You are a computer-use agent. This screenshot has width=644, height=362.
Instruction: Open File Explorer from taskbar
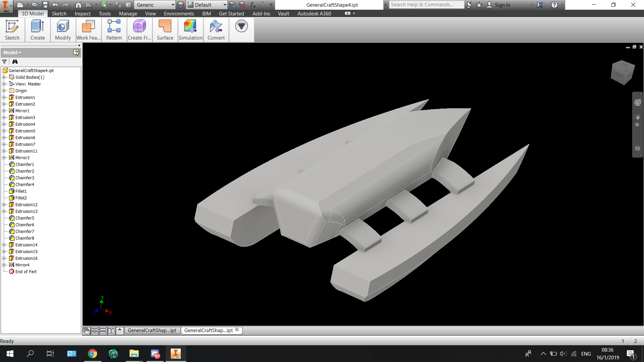point(134,354)
